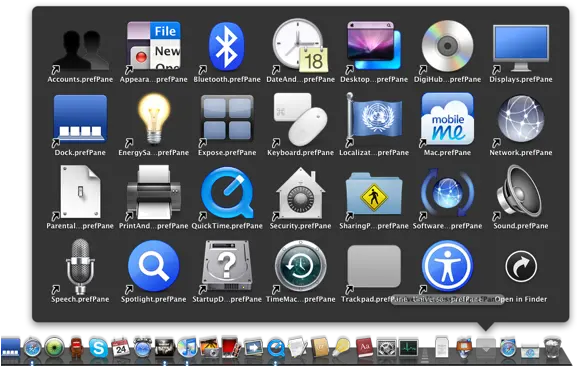Open iCal calendar in the Dock
This screenshot has height=366, width=577.
(x=120, y=347)
